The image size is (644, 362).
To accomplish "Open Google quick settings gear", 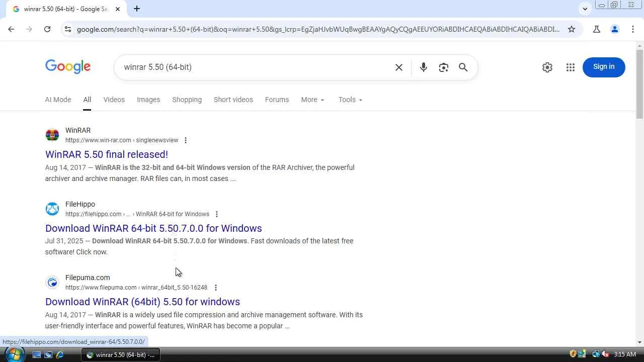I will point(547,67).
